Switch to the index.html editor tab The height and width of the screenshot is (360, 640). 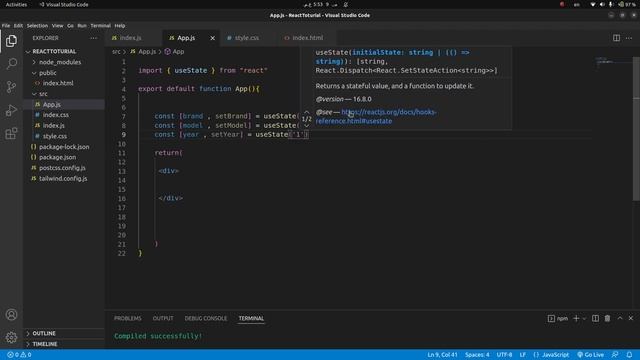tap(307, 38)
